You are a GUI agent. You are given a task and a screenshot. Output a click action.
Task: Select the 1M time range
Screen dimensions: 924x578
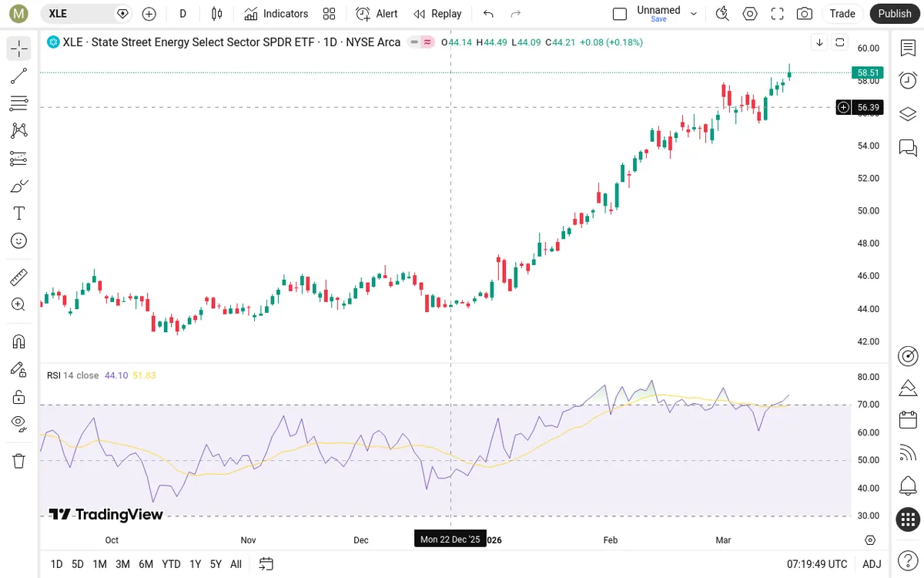[99, 564]
